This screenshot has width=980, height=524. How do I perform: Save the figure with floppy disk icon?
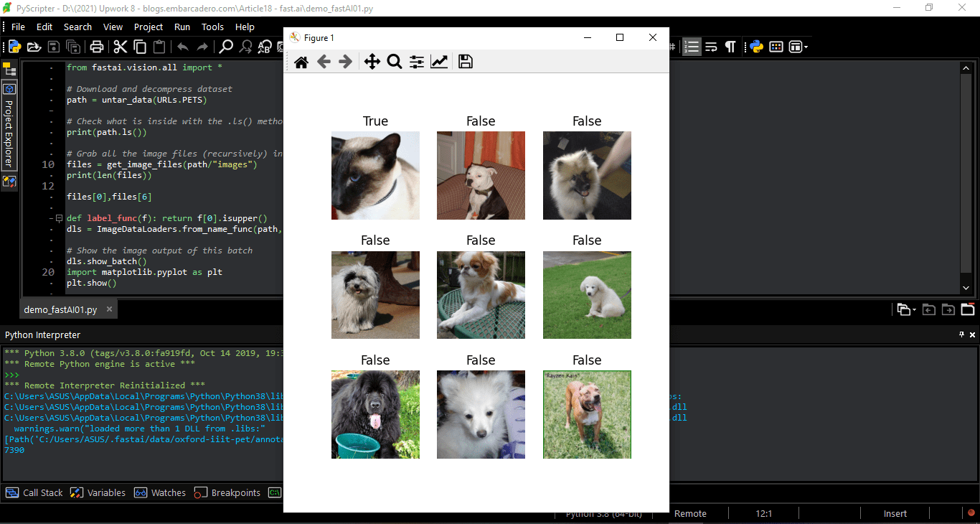(x=465, y=62)
